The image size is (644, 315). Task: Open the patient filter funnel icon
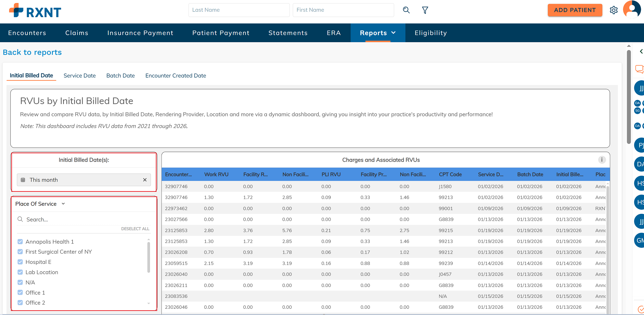coord(425,10)
